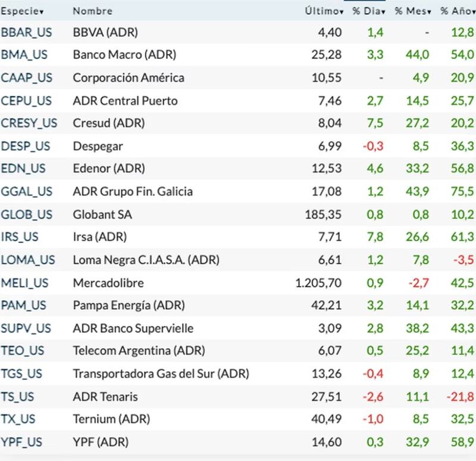Open GLOB_US stock details
The width and height of the screenshot is (476, 461).
tap(27, 214)
